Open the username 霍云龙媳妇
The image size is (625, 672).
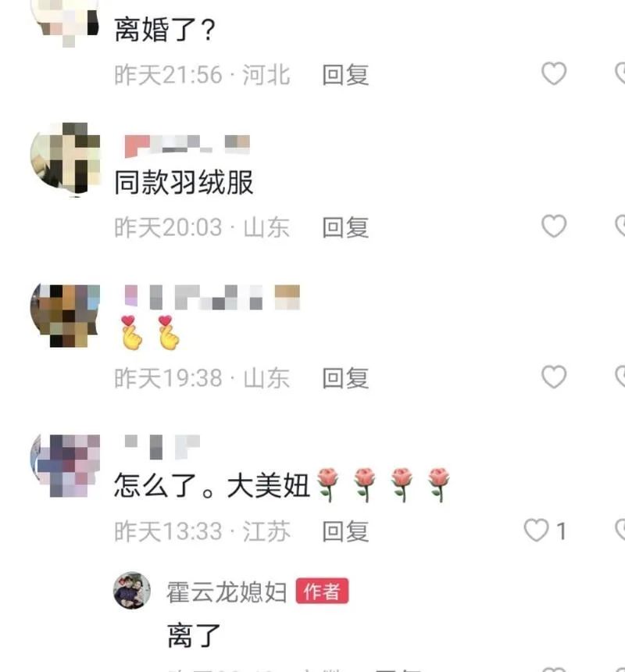pyautogui.click(x=227, y=592)
